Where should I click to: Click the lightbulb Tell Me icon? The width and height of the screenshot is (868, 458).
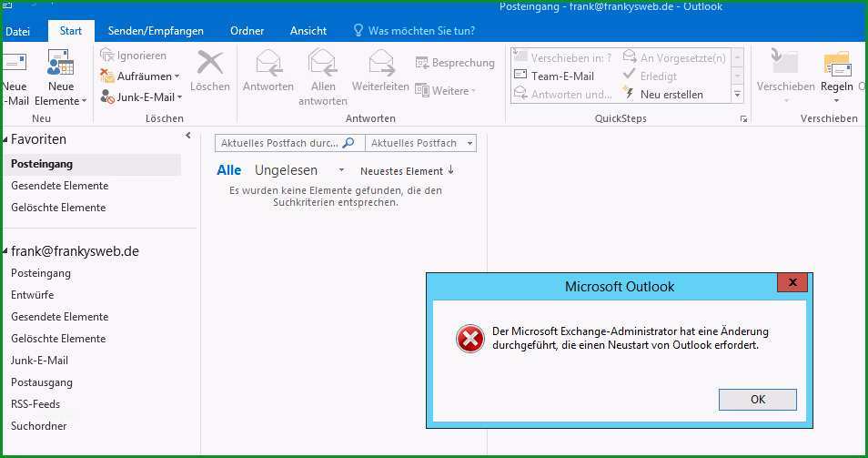click(358, 30)
